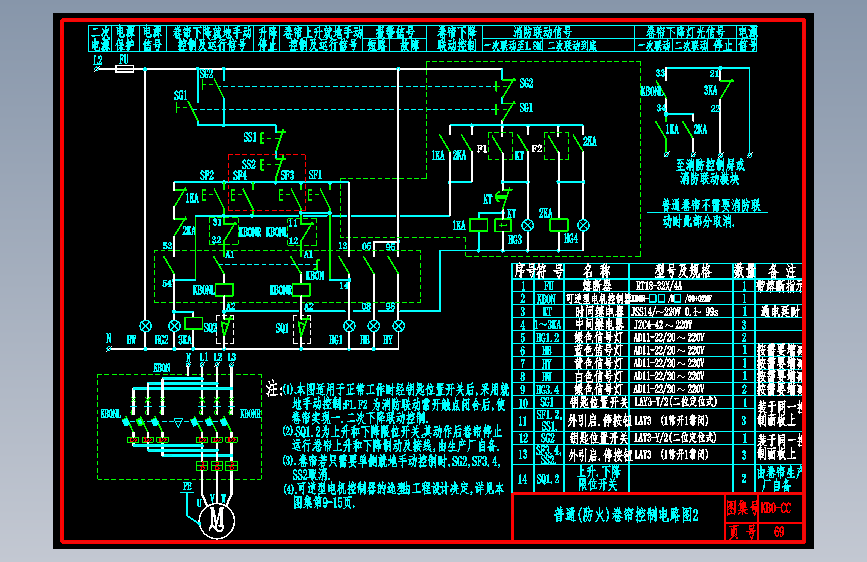Click the 备注 table header
Screen dimensions: 867x562
(781, 271)
